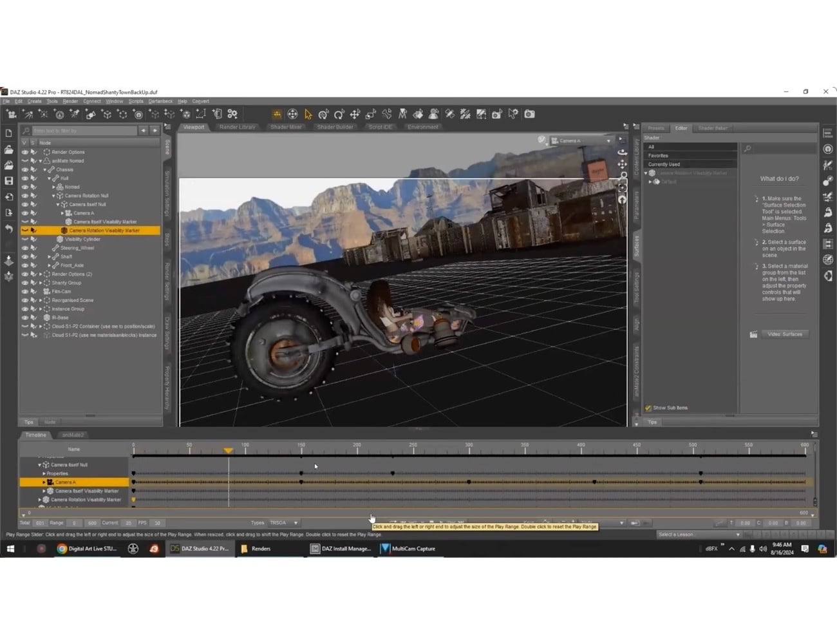The width and height of the screenshot is (837, 644).
Task: Click the New Camera icon in the create toolbar
Action: [11, 114]
